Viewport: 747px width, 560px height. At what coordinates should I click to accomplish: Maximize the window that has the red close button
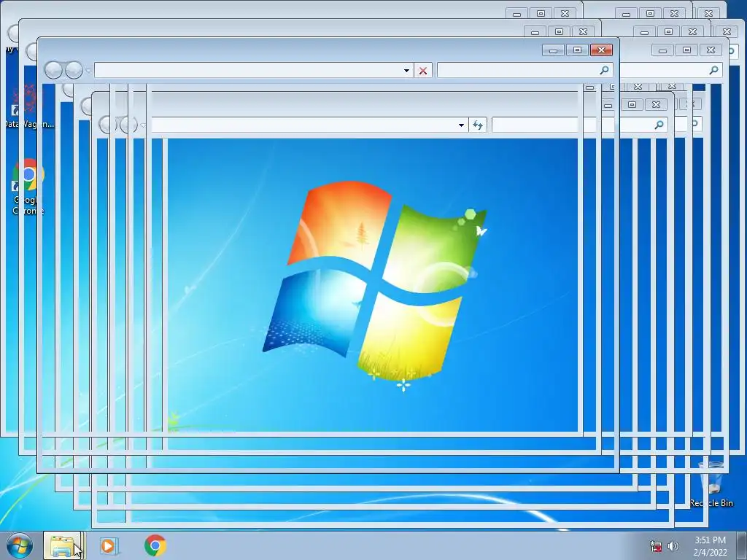click(578, 50)
